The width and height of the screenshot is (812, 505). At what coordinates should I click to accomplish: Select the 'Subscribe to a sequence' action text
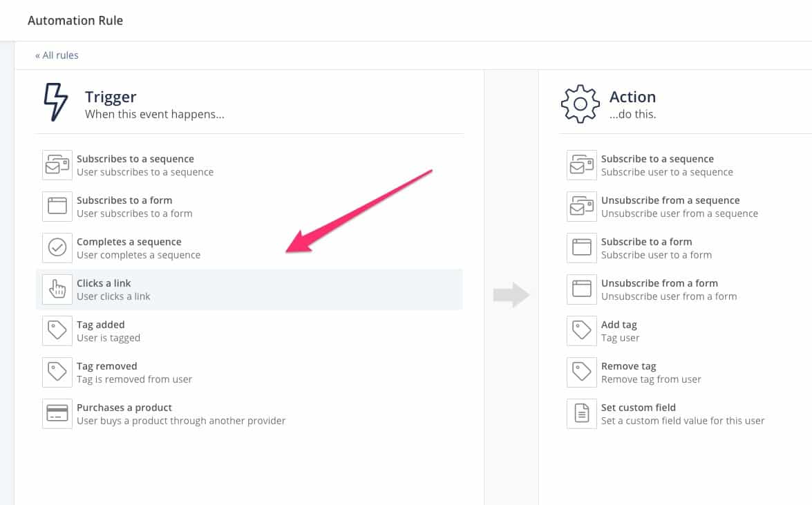pyautogui.click(x=657, y=159)
